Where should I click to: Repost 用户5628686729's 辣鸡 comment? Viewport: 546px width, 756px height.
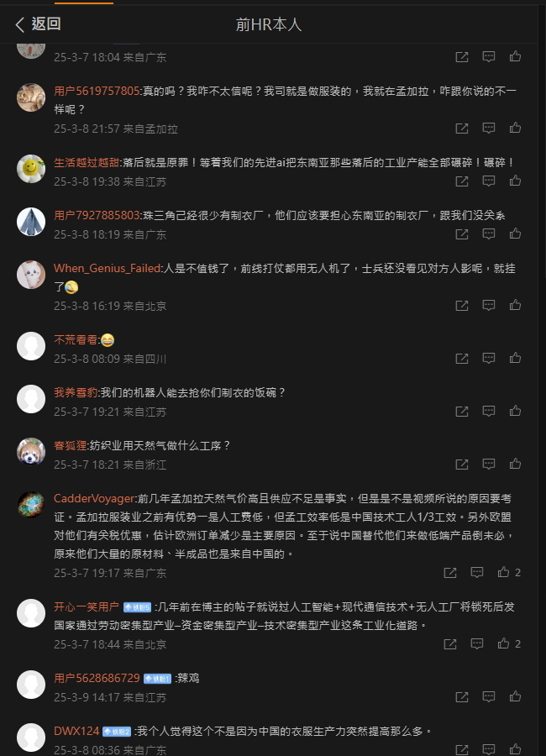click(462, 696)
